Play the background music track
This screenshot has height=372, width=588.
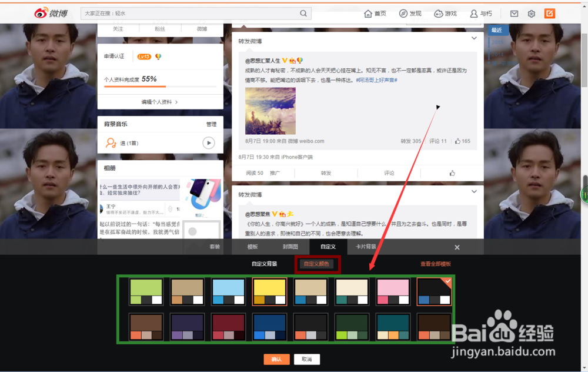click(209, 143)
